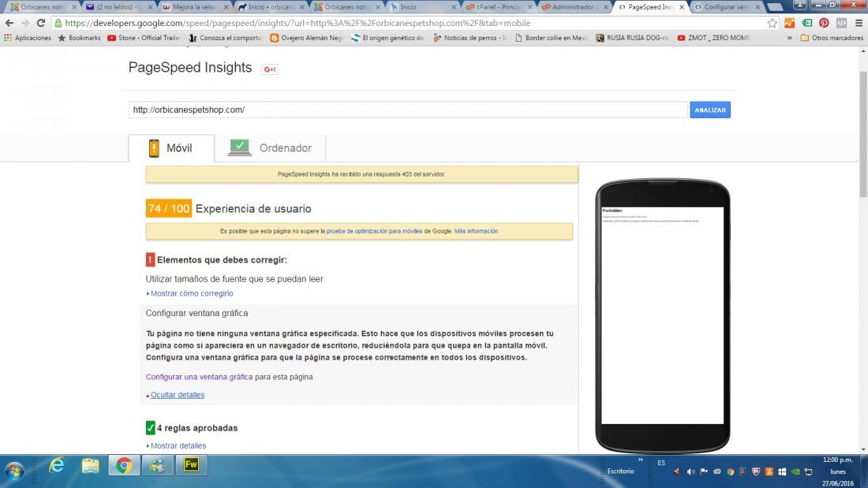Open the Otros marcadores folder
The width and height of the screenshot is (868, 488).
[832, 38]
